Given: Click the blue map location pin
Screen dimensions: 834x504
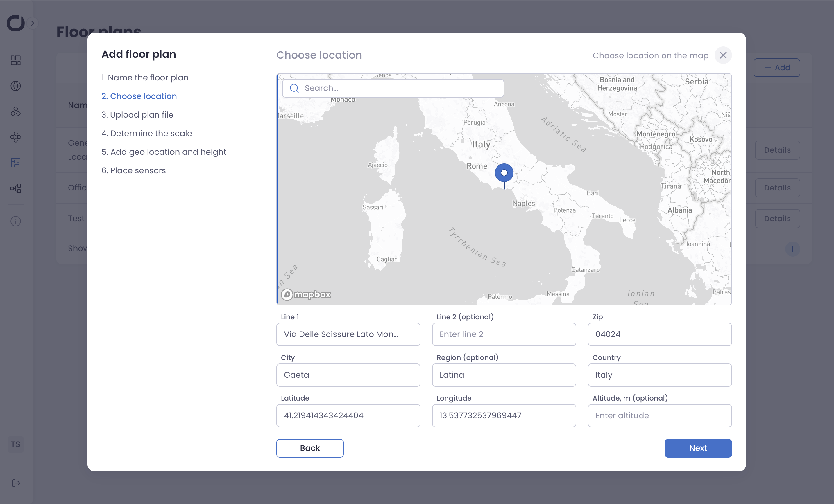Looking at the screenshot, I should pos(504,173).
